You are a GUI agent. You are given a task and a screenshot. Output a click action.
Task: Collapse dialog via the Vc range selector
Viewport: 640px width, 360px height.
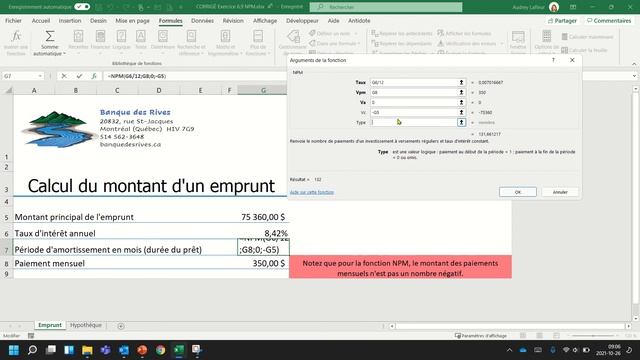click(461, 112)
